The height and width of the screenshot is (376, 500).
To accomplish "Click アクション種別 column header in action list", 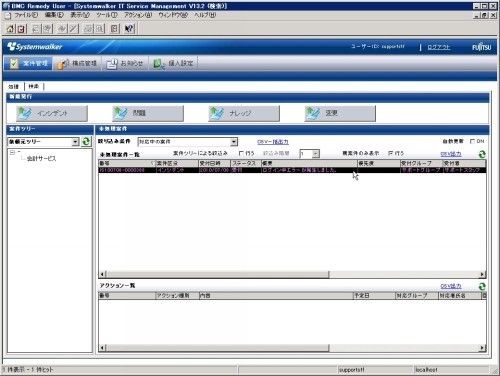I will click(177, 295).
